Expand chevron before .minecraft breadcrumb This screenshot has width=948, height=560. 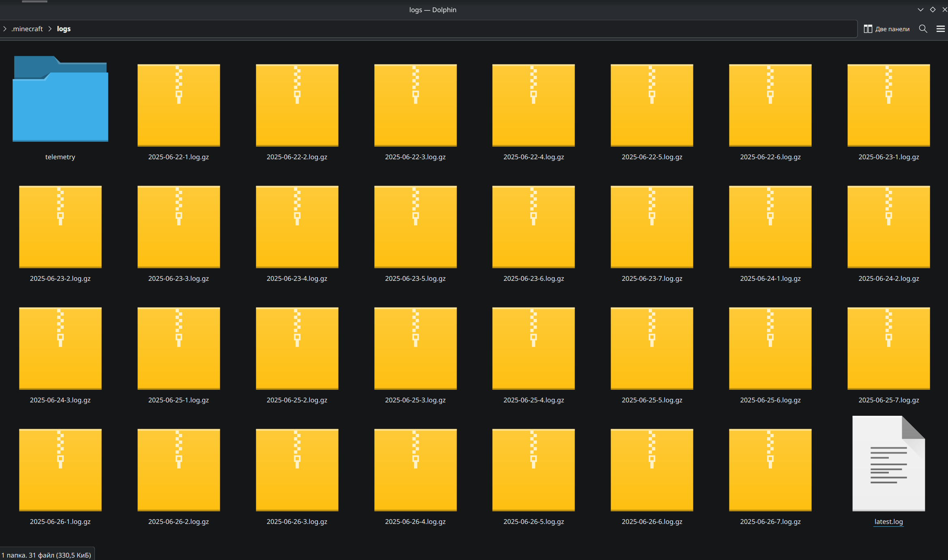[x=5, y=29]
